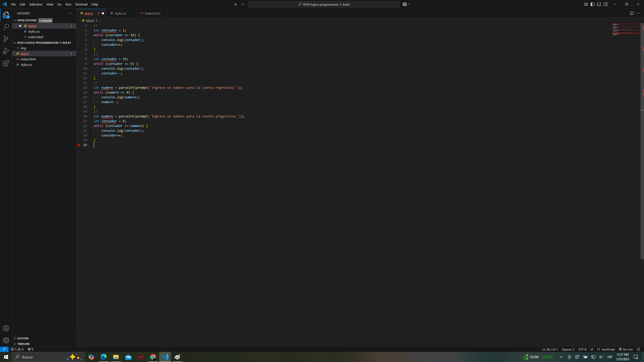Image resolution: width=644 pixels, height=362 pixels.
Task: Open the Copilot app from the taskbar
Action: [x=91, y=357]
